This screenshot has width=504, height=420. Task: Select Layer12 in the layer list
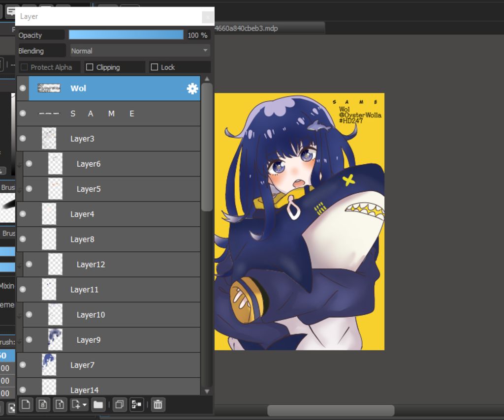pos(112,264)
